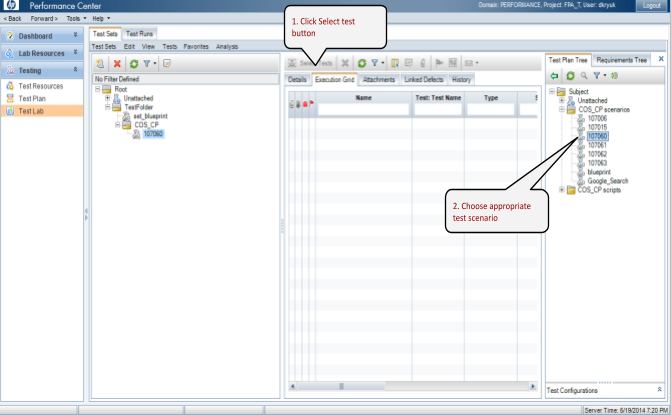Switch to the Requirements Tree tab
The width and height of the screenshot is (671, 415).
click(x=621, y=60)
